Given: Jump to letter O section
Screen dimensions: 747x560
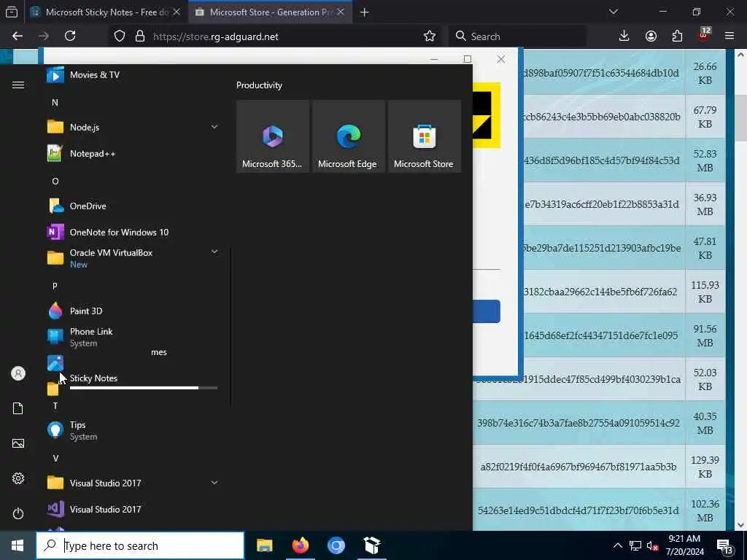Looking at the screenshot, I should pos(55,181).
